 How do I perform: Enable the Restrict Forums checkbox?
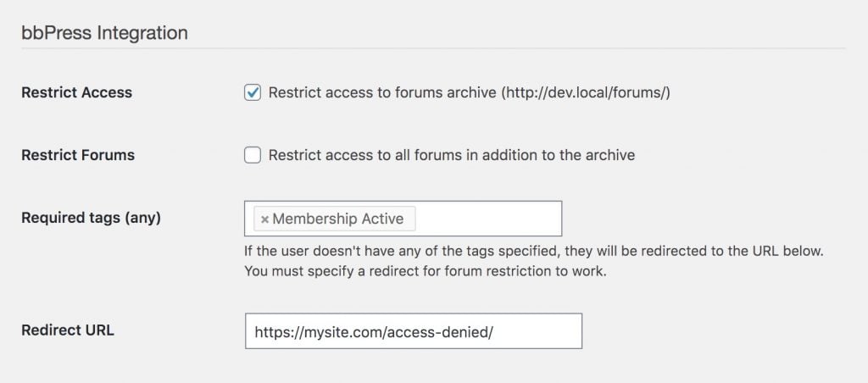(253, 155)
